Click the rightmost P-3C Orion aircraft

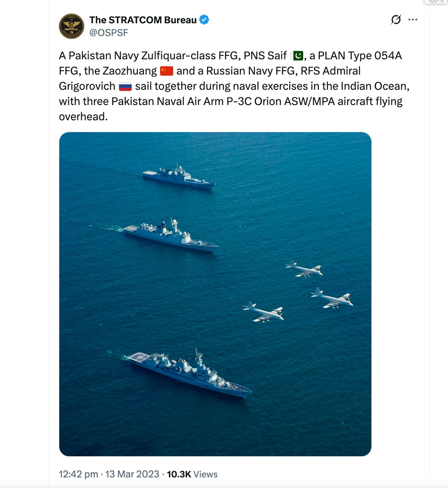(x=332, y=298)
